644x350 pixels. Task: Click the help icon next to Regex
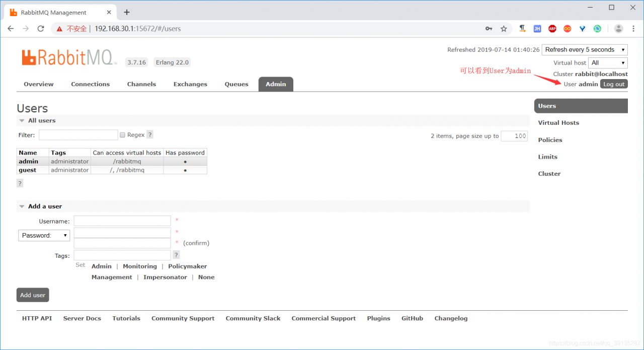pyautogui.click(x=150, y=134)
